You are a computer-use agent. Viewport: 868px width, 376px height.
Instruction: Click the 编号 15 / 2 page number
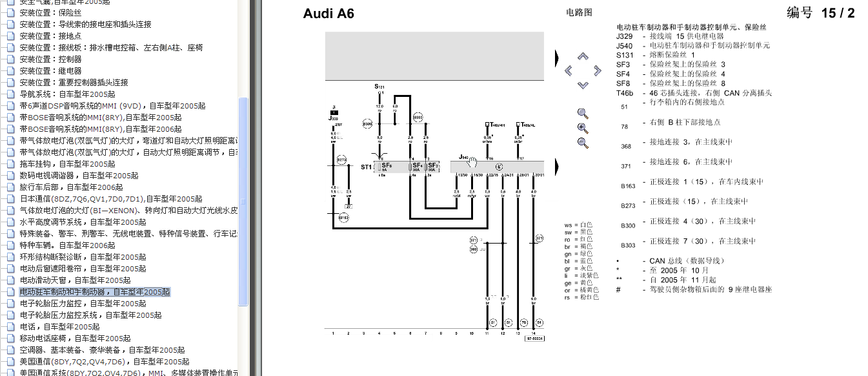[x=821, y=12]
